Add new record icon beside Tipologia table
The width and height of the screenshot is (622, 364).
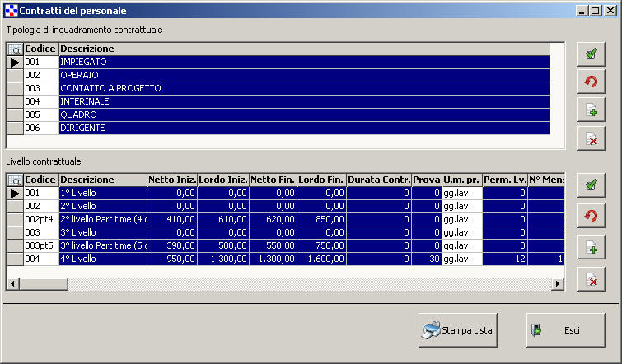pyautogui.click(x=591, y=110)
